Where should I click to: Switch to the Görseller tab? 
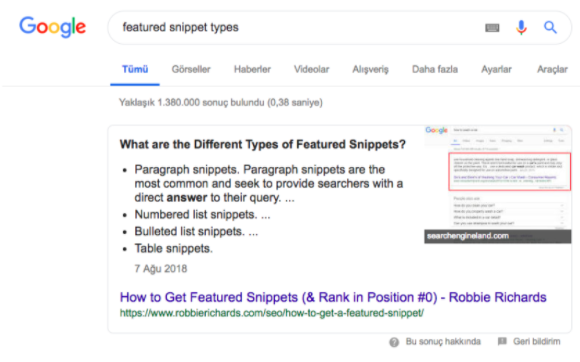[191, 69]
